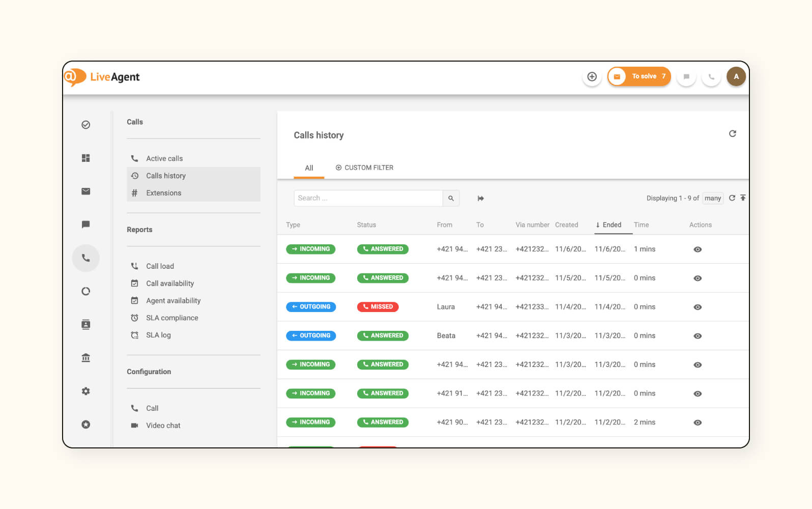
Task: Refresh the grid next to 'many'
Action: point(732,198)
